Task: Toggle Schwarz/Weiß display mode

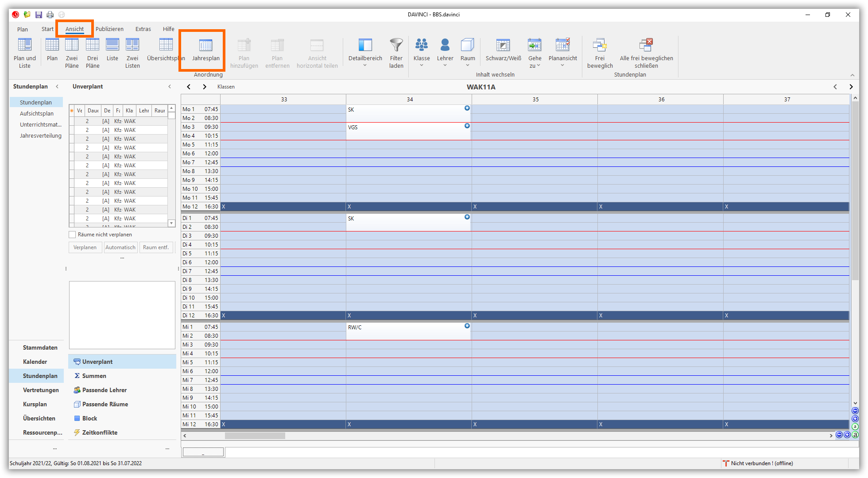Action: 503,46
